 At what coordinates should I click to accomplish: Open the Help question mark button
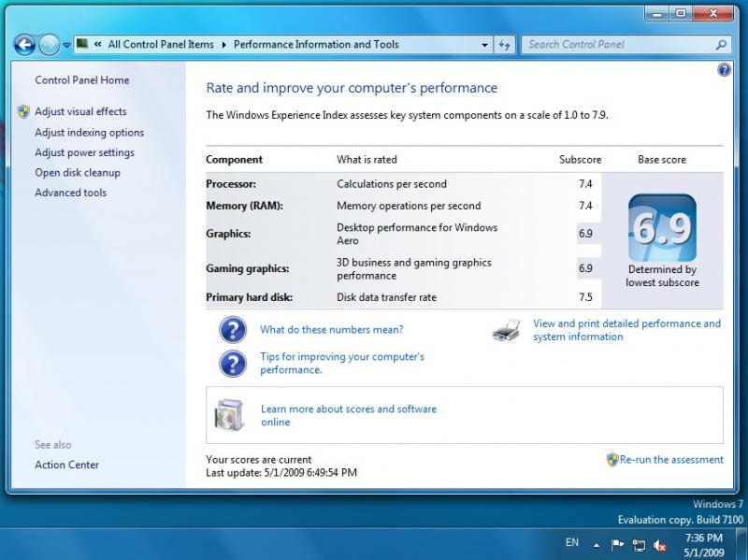(724, 70)
